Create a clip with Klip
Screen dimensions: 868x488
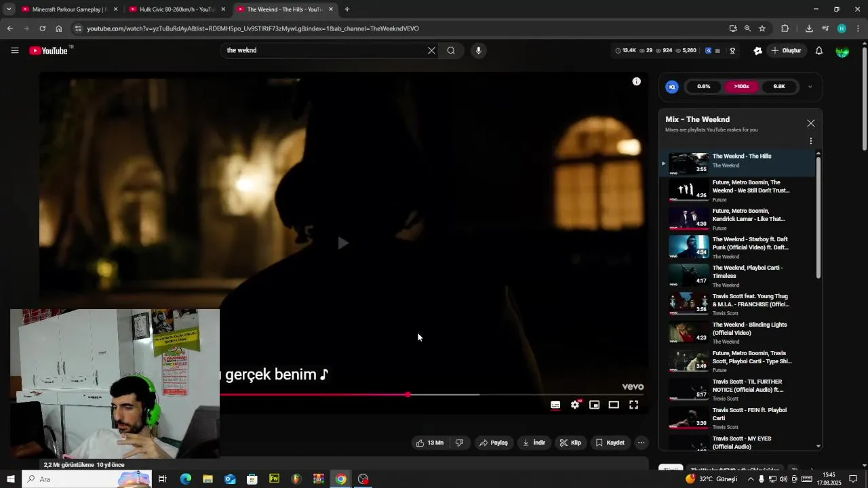(570, 443)
